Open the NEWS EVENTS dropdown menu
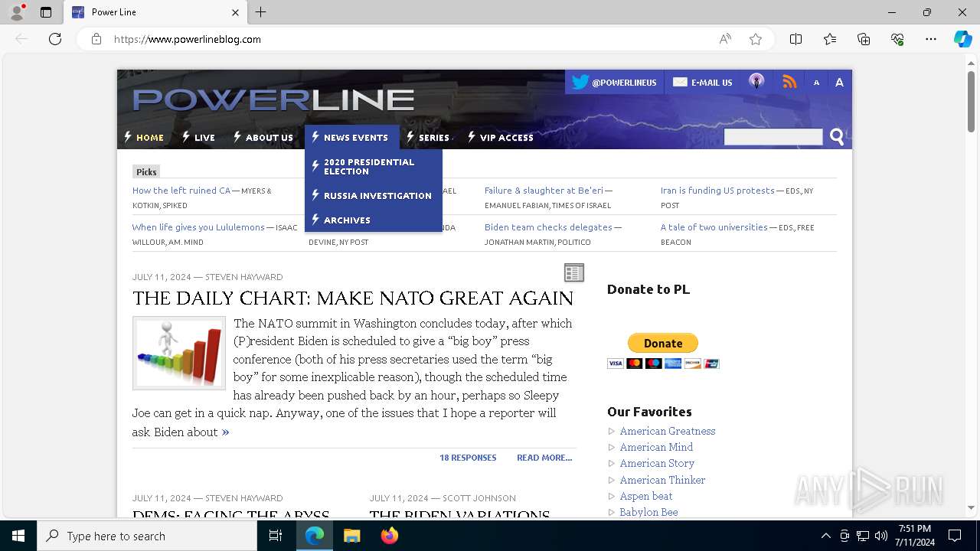This screenshot has height=551, width=980. tap(351, 138)
